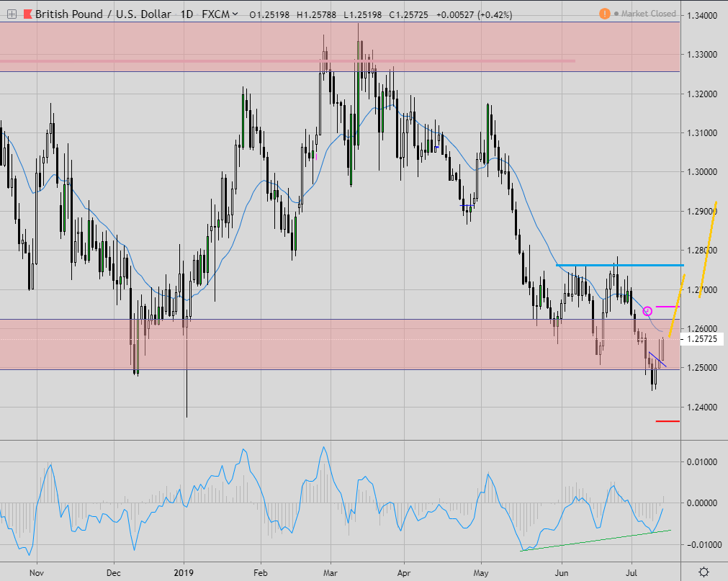
Task: Select the pink horizontal line near 1.33
Action: (288, 60)
